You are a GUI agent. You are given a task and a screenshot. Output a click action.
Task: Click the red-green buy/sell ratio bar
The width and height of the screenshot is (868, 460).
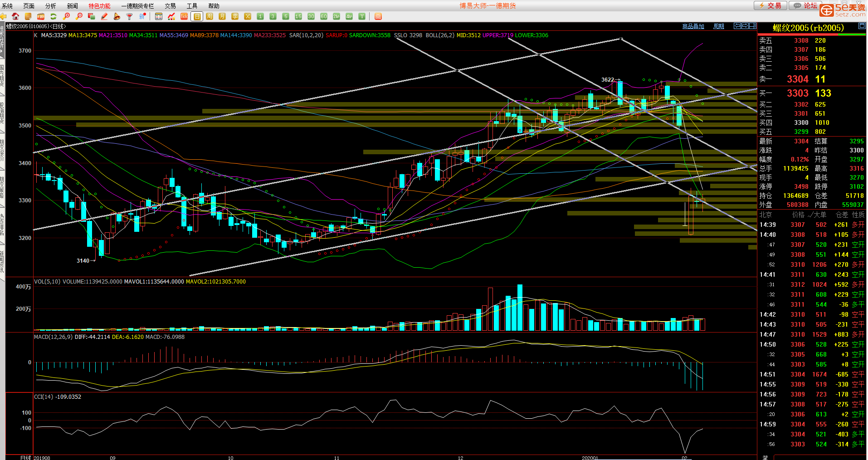coord(812,34)
